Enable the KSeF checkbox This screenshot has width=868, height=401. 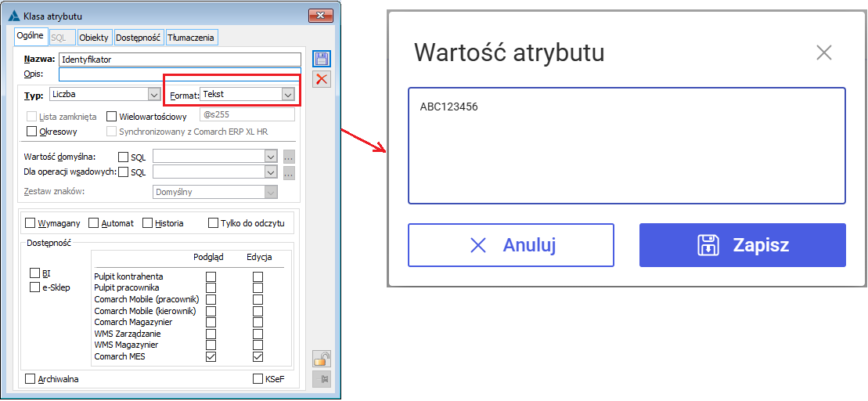[x=258, y=379]
